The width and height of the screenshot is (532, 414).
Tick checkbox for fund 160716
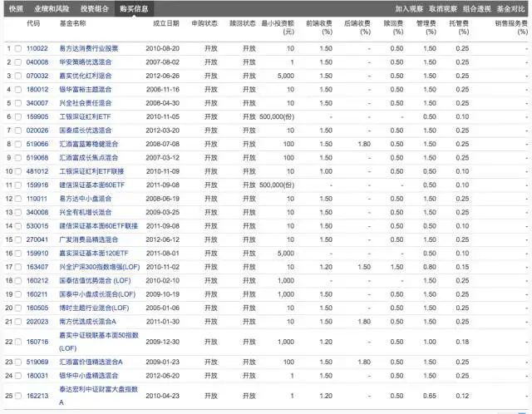point(18,342)
